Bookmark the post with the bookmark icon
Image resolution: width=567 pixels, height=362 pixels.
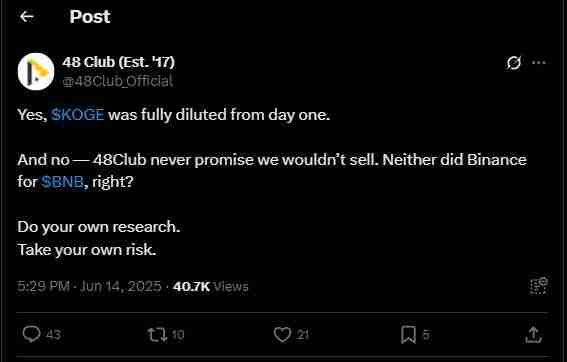tap(408, 335)
